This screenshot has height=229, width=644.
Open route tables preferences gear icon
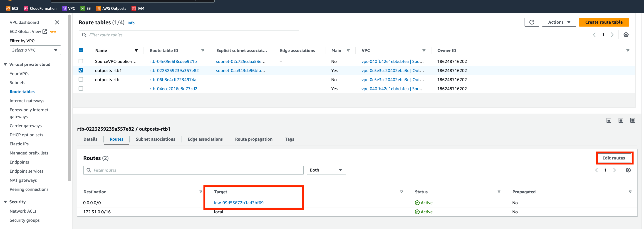(626, 35)
